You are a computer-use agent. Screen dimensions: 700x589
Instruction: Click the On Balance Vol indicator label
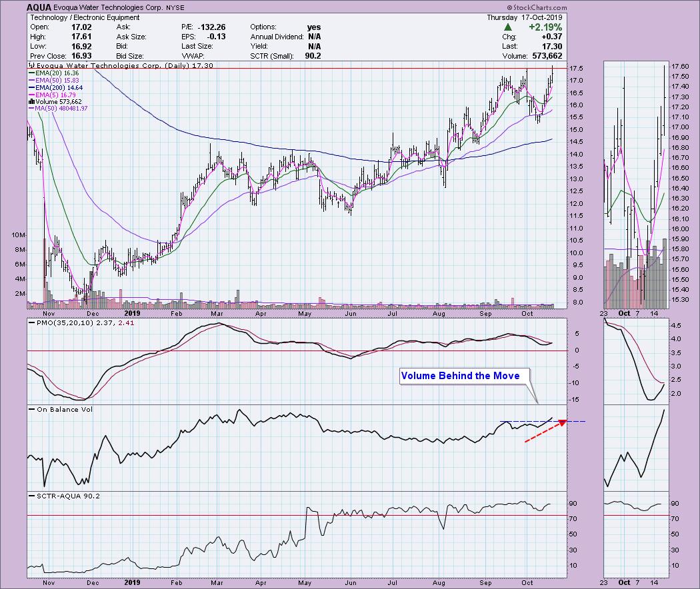click(61, 409)
